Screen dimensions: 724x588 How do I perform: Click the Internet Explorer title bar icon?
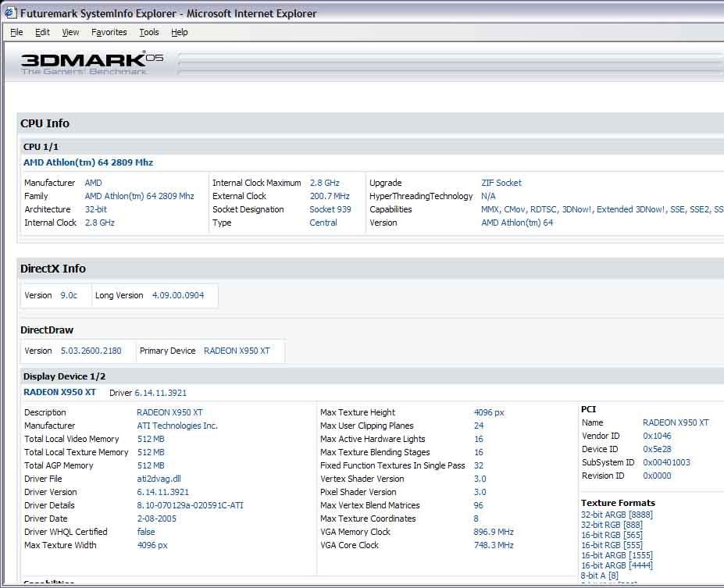10,13
